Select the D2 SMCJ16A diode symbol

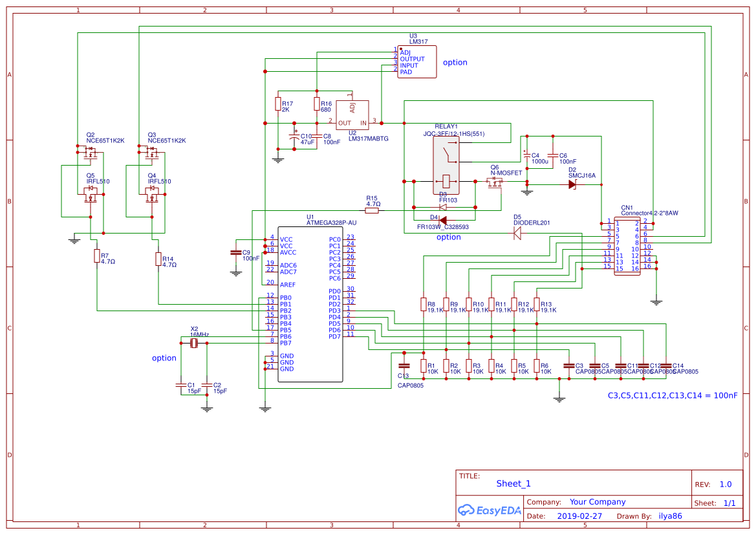click(572, 184)
